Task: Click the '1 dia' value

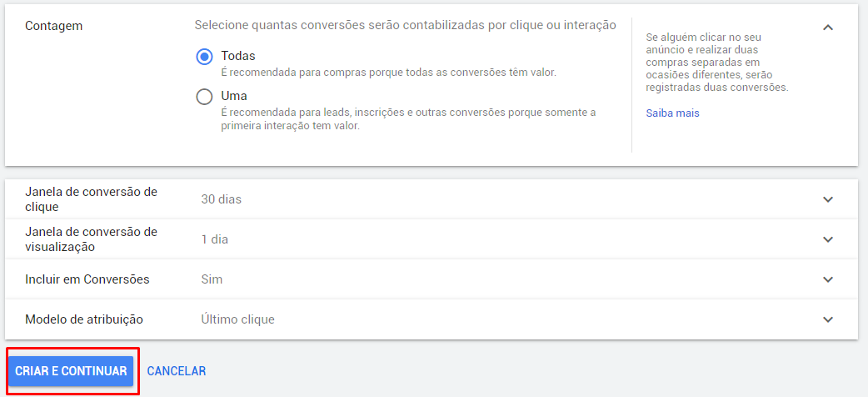Action: point(215,239)
